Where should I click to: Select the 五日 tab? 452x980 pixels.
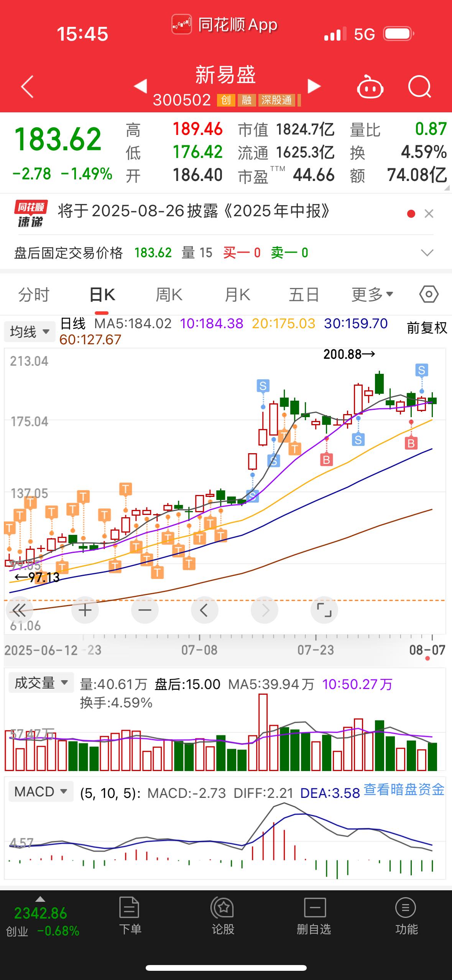304,295
